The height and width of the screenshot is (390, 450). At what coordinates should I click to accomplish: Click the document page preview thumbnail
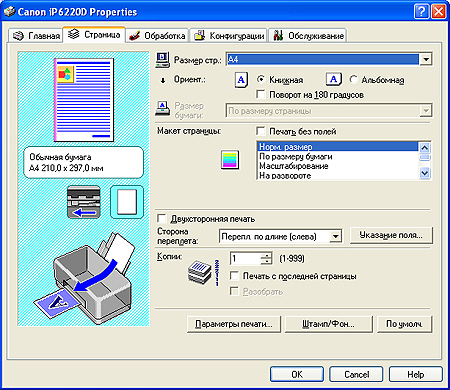(84, 100)
